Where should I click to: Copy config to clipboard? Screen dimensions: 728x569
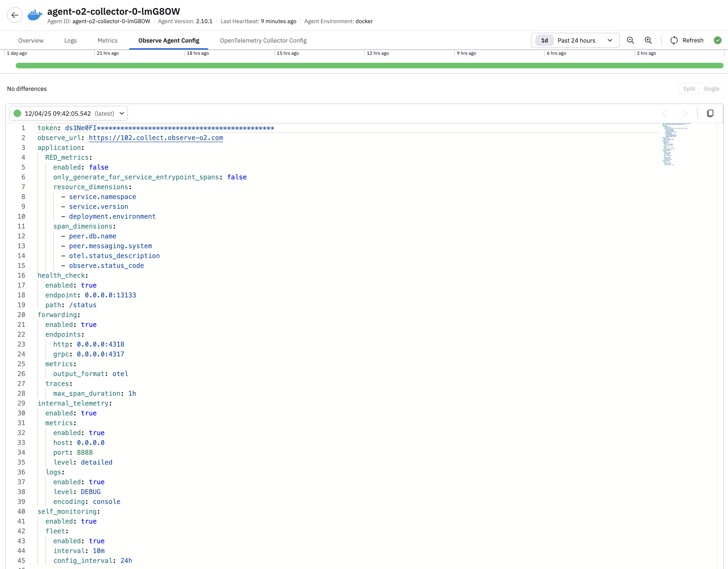pos(710,113)
